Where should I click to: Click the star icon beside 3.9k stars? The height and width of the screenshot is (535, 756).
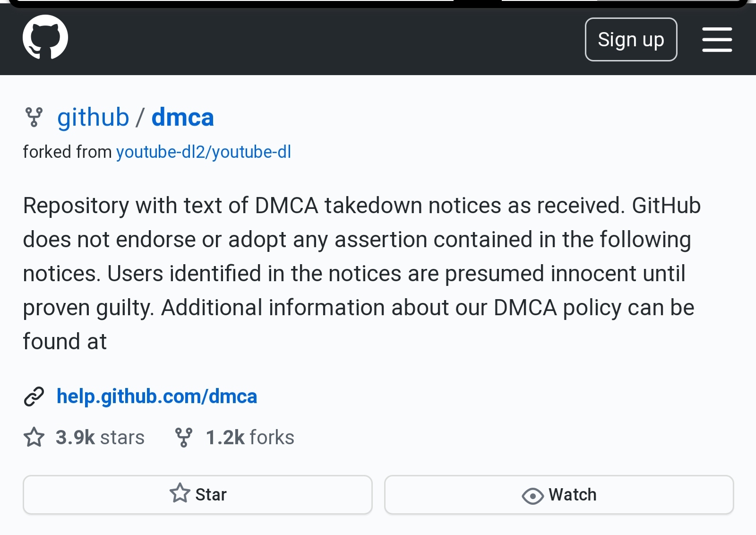pos(34,437)
